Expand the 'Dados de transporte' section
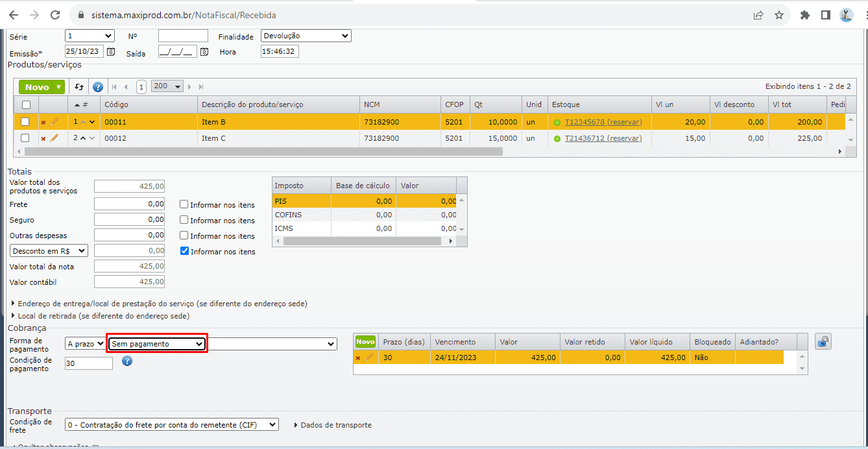Viewport: 868px width, 449px height. click(333, 425)
